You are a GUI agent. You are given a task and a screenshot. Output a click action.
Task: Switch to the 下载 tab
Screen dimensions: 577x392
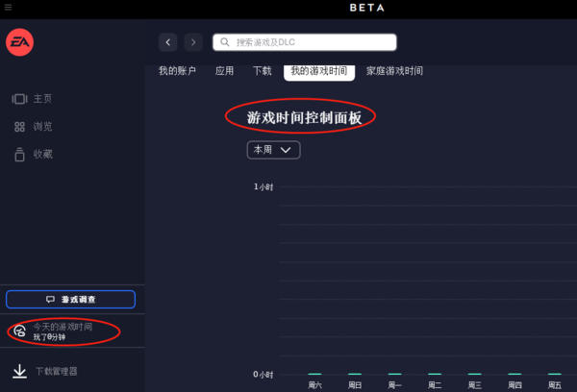click(263, 70)
